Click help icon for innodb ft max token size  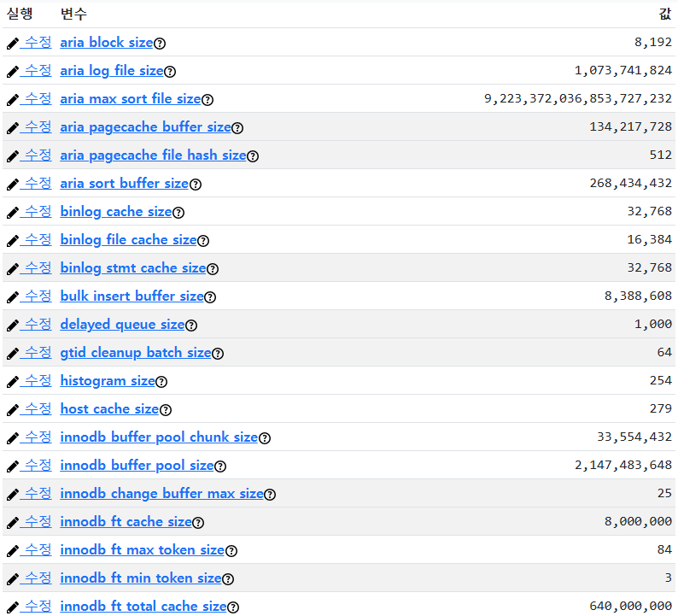coord(231,551)
